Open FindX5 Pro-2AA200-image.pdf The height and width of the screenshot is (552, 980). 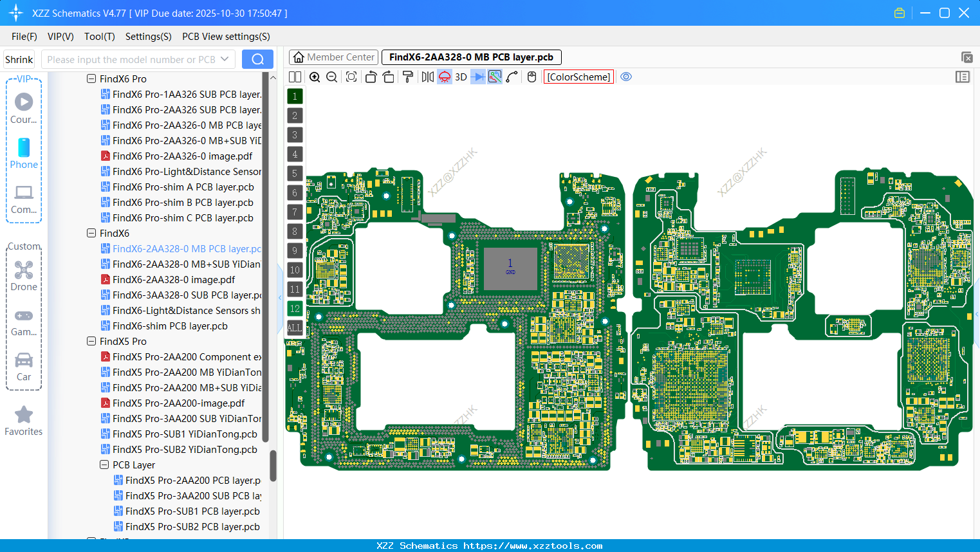pos(172,403)
